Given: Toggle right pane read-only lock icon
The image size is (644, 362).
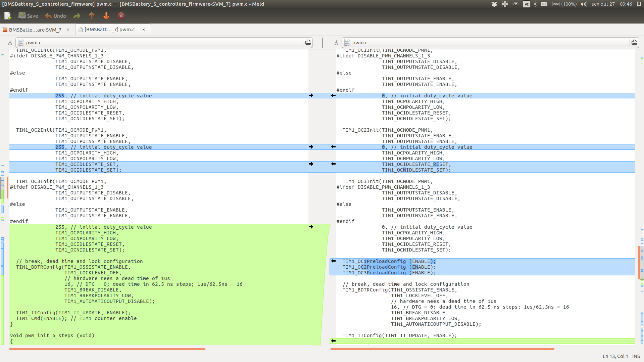Looking at the screenshot, I should tap(634, 42).
